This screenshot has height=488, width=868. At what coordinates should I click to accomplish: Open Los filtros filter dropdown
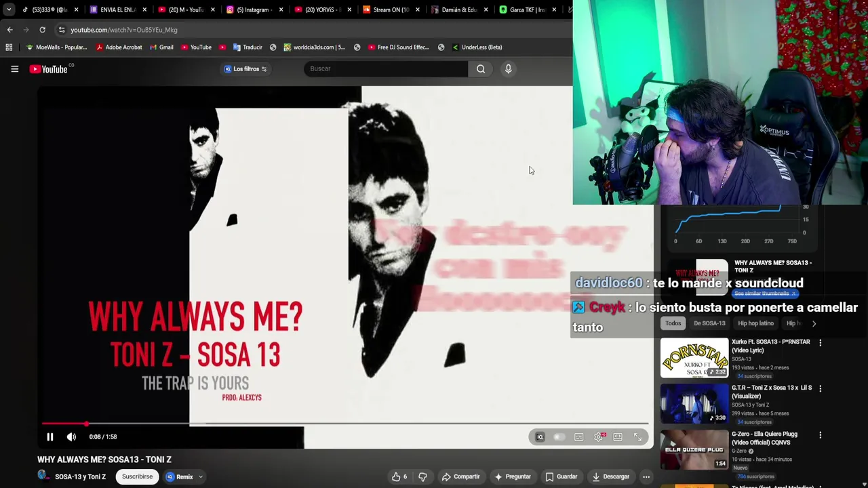(246, 68)
